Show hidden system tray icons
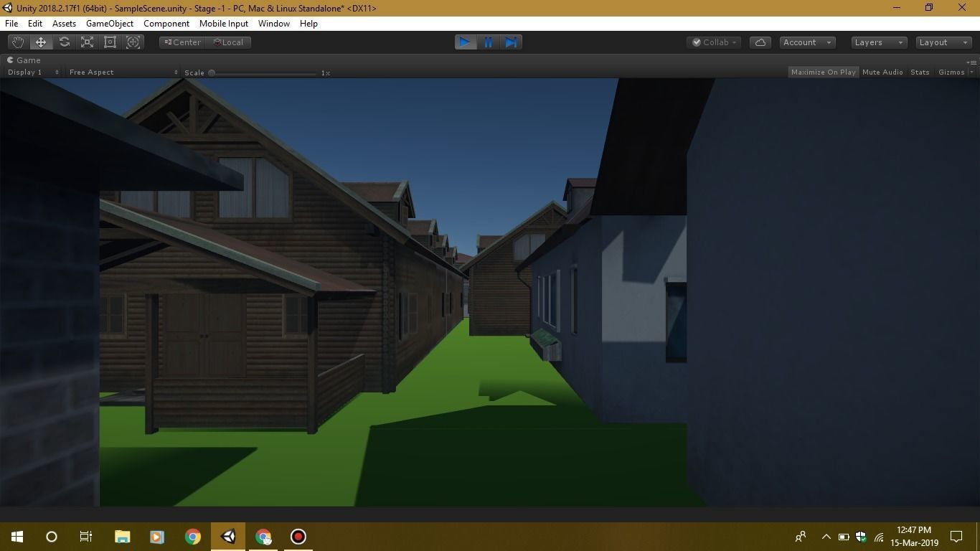The image size is (980, 551). pos(826,537)
